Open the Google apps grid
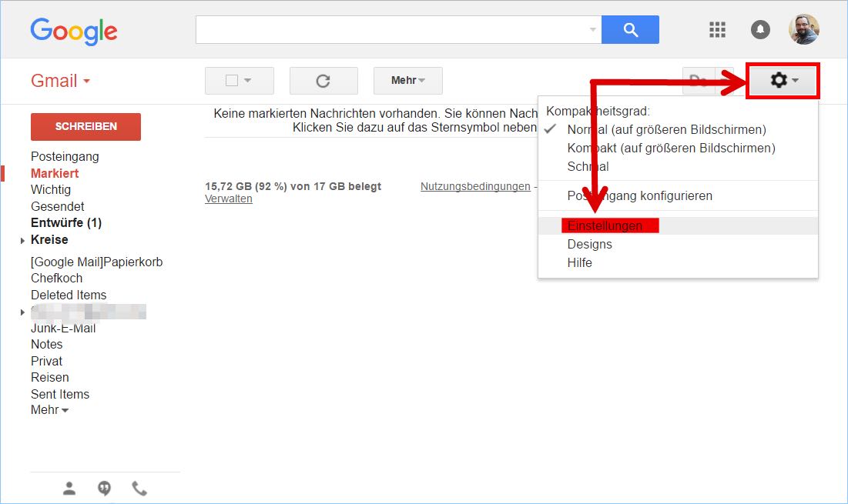 pyautogui.click(x=717, y=30)
